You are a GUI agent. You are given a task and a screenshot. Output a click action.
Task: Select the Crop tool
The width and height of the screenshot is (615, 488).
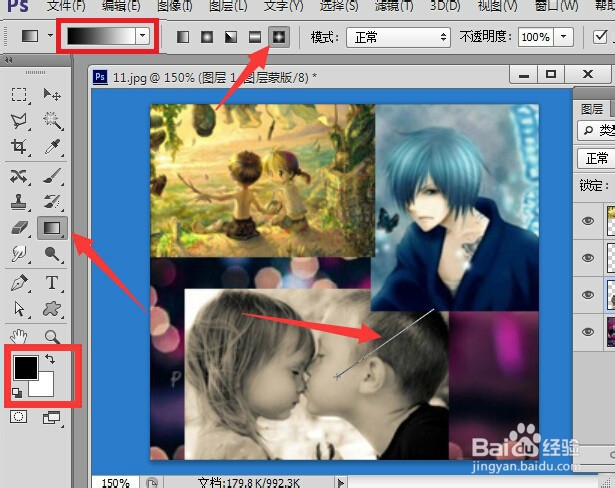point(19,147)
